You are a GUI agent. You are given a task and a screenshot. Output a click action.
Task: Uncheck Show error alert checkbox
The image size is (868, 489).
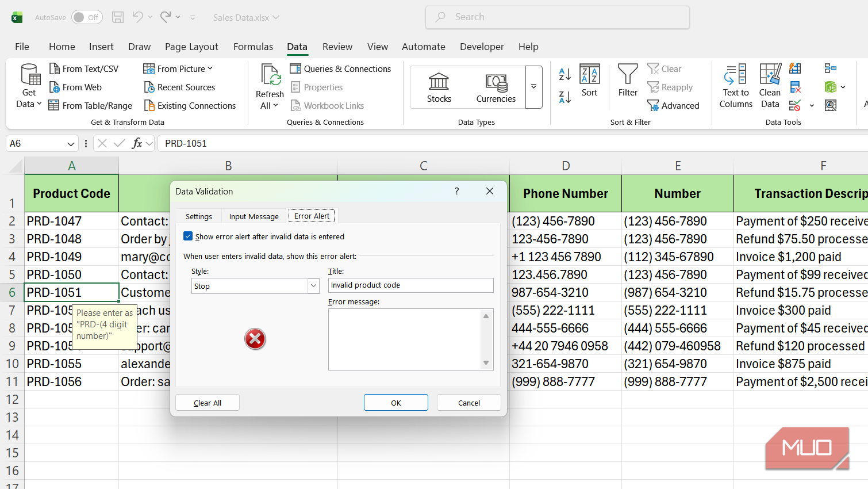coord(188,236)
